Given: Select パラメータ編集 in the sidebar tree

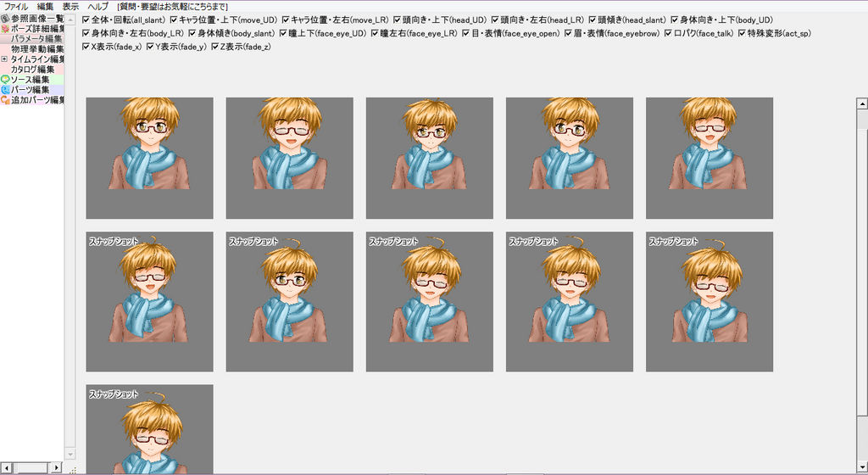Looking at the screenshot, I should tap(36, 39).
